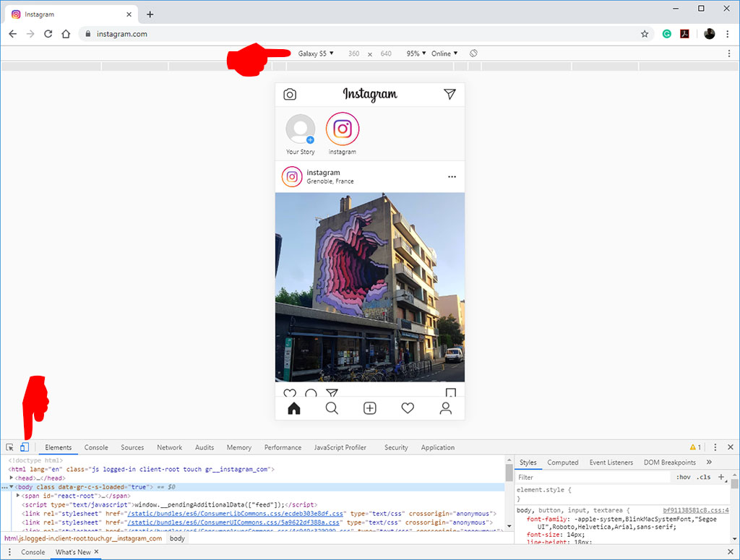Select the DOM Breakpoints tab
The width and height of the screenshot is (740, 560).
670,462
